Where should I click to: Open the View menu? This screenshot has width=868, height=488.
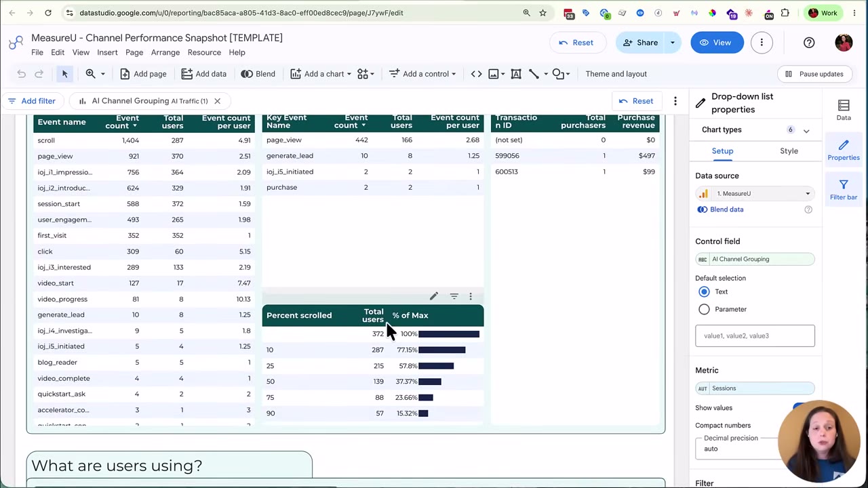81,52
